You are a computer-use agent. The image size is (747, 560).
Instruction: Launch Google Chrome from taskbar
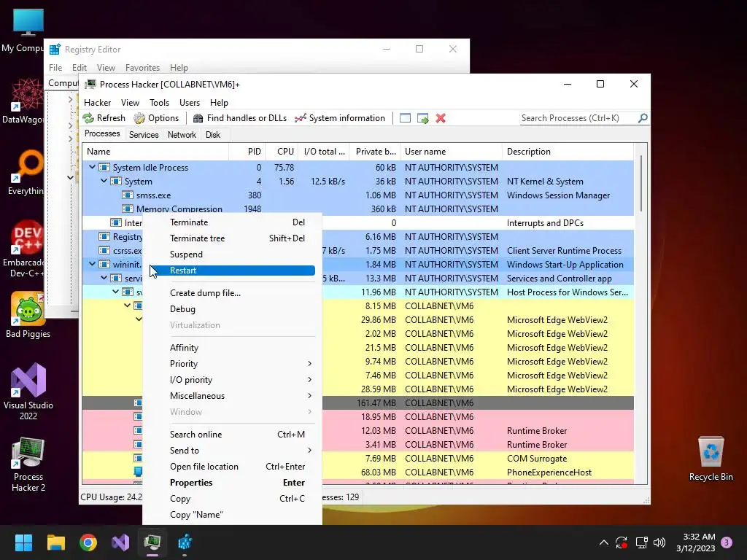click(88, 542)
